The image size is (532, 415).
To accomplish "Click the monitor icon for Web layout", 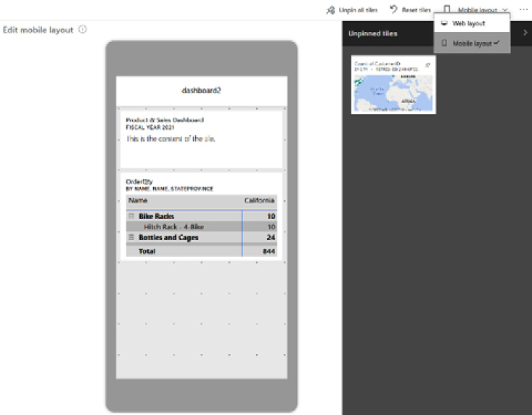I will pyautogui.click(x=444, y=23).
